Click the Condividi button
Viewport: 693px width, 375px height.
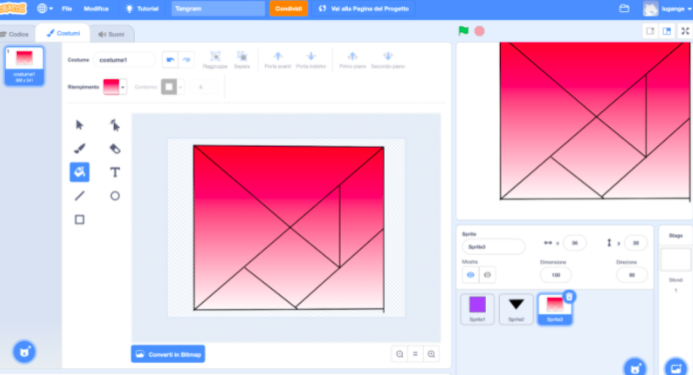point(289,8)
